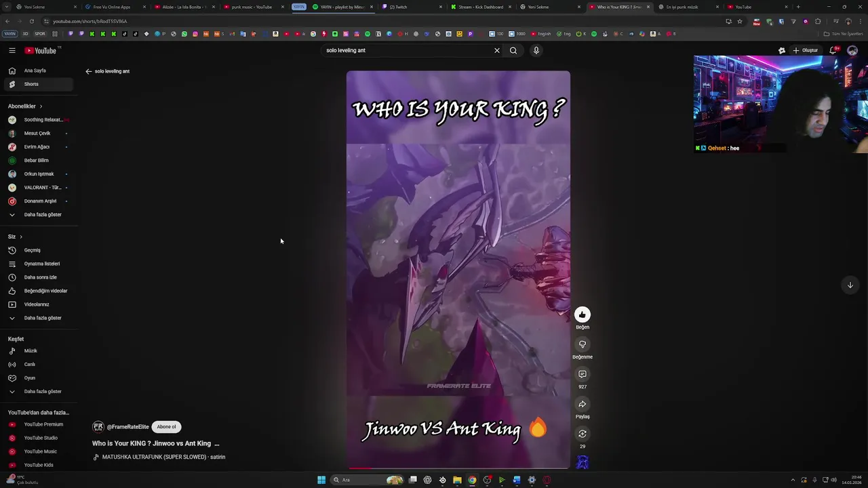Open Müzik in Keşfet section
Image resolution: width=868 pixels, height=488 pixels.
[37, 351]
